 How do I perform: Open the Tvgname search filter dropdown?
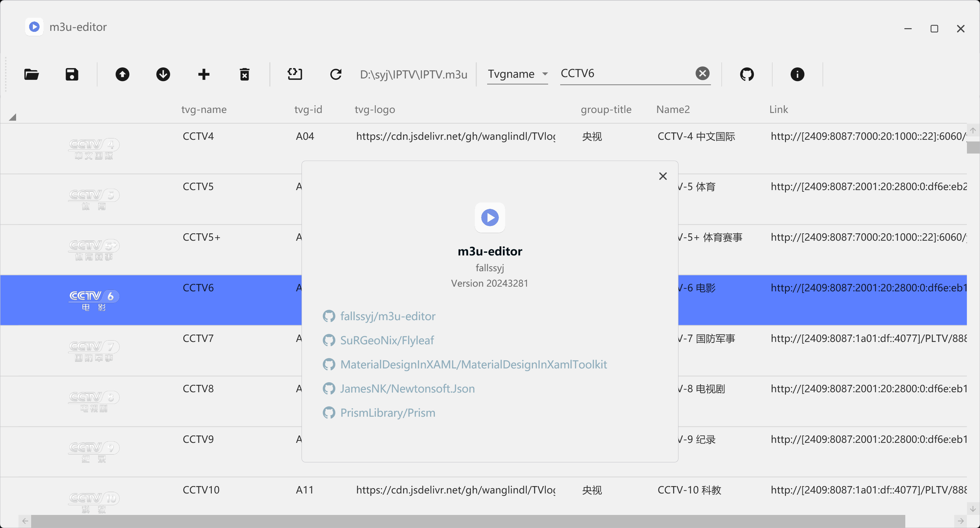coord(517,74)
